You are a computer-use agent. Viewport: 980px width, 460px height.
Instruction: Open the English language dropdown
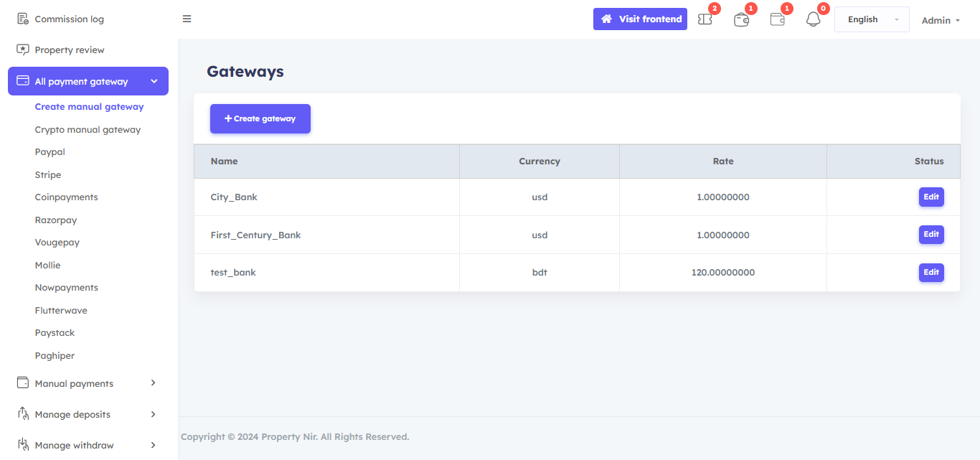point(871,19)
